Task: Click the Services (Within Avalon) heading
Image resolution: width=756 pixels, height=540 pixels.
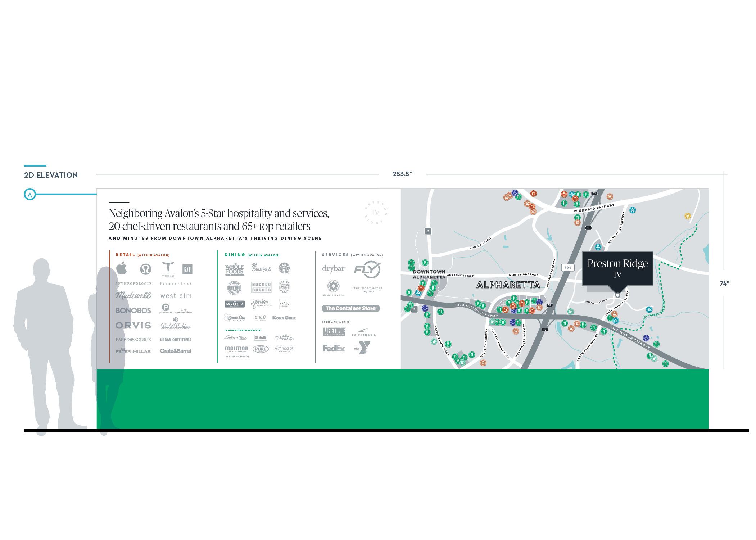Action: pos(352,255)
